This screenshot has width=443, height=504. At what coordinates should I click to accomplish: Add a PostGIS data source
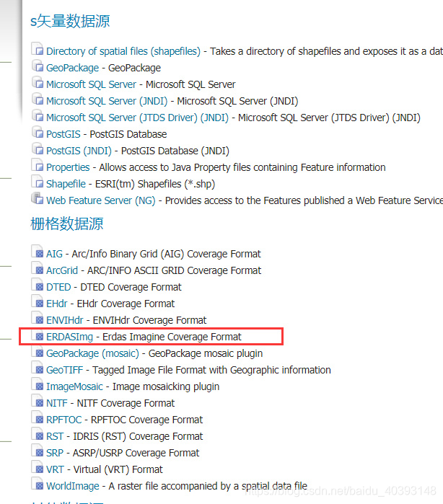coord(63,134)
